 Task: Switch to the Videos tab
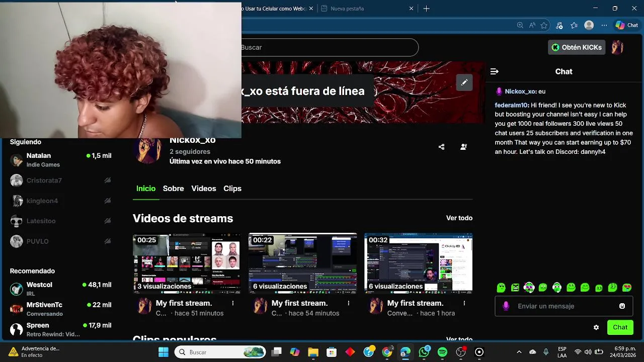pyautogui.click(x=204, y=189)
